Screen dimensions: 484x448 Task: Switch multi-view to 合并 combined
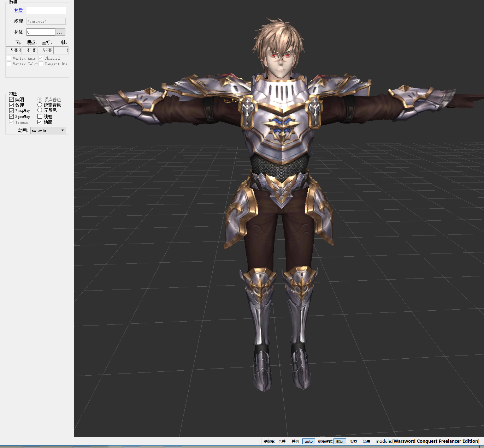pyautogui.click(x=282, y=441)
